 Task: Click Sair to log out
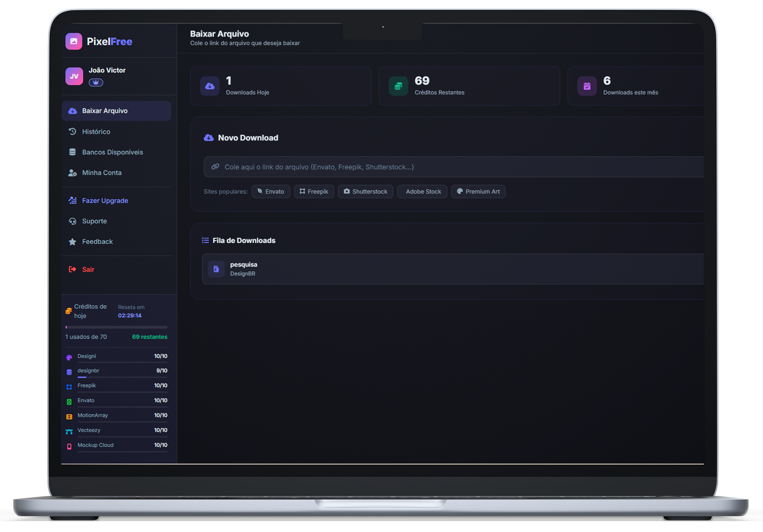pos(116,269)
